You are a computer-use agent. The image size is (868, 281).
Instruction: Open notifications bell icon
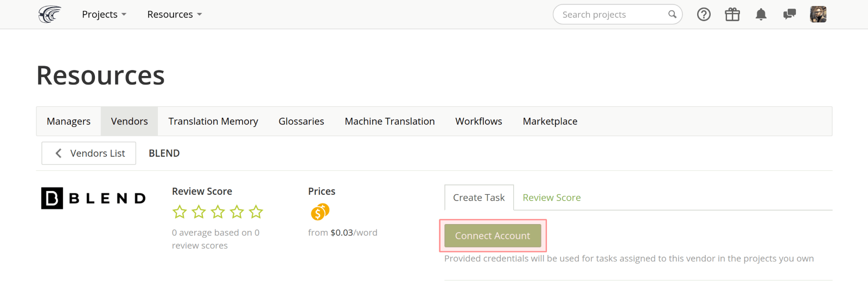tap(761, 15)
